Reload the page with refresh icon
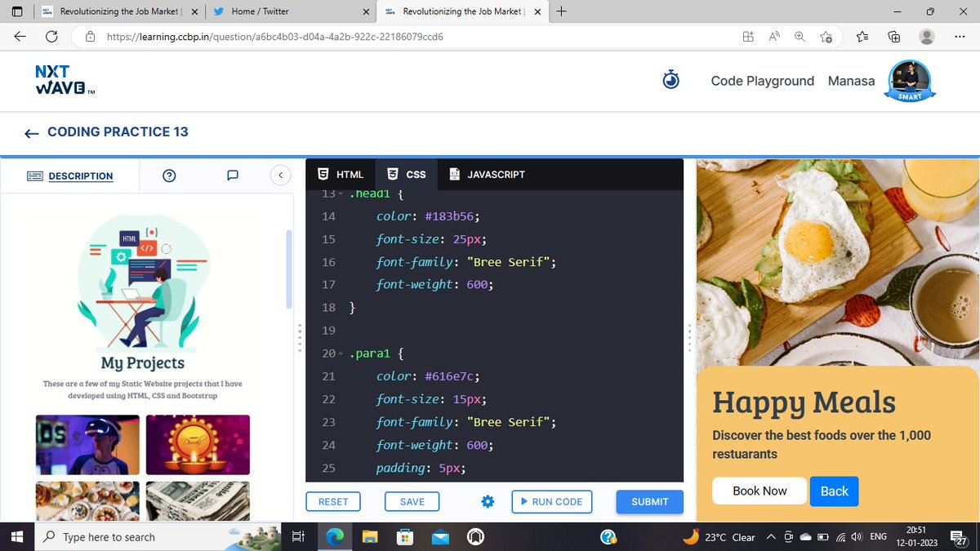980x551 pixels. coord(51,37)
